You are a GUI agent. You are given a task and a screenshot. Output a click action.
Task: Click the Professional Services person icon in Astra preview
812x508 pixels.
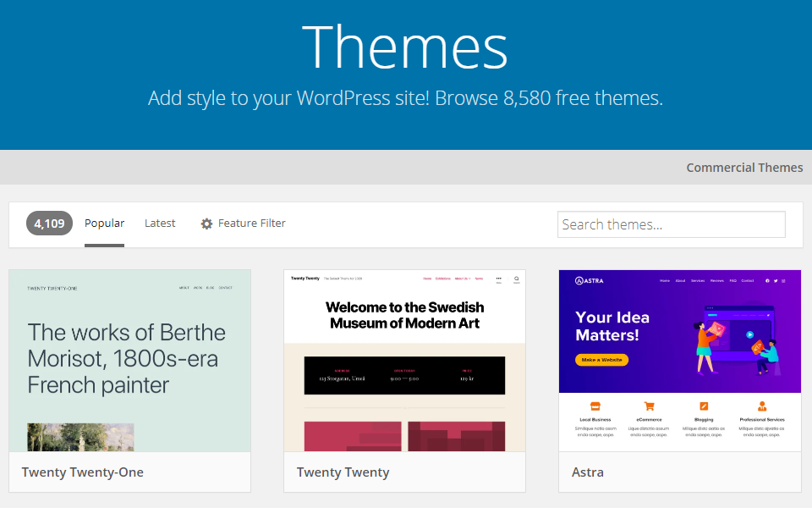click(x=762, y=406)
